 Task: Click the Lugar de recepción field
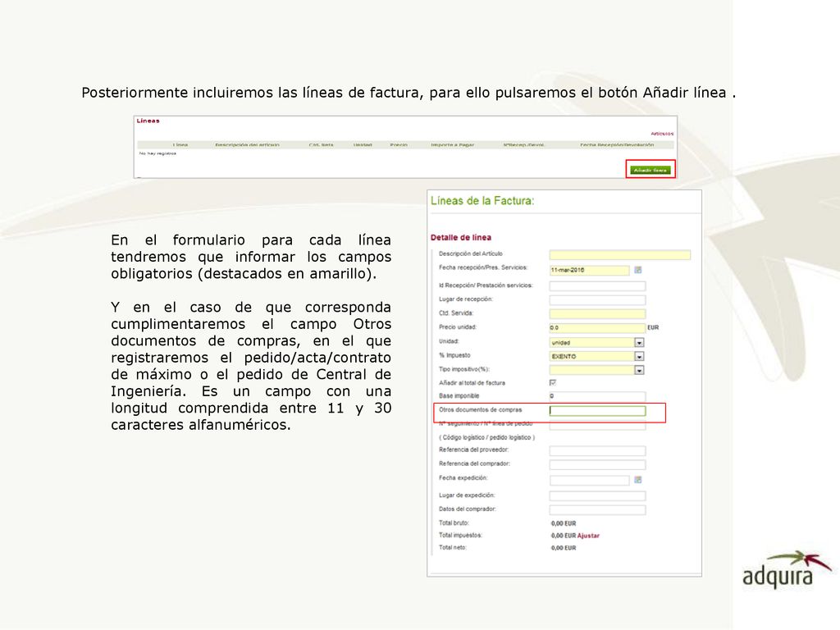[x=597, y=300]
